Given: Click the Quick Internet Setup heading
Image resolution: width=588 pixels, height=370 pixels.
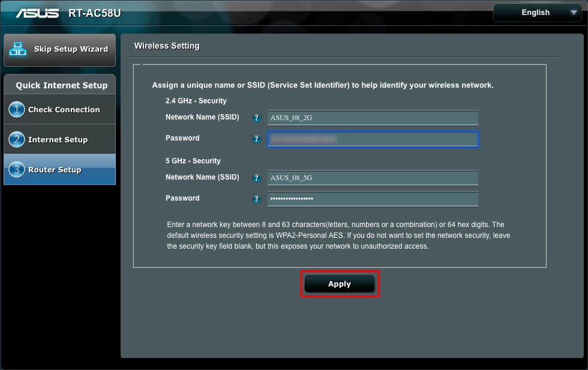Looking at the screenshot, I should tap(61, 85).
